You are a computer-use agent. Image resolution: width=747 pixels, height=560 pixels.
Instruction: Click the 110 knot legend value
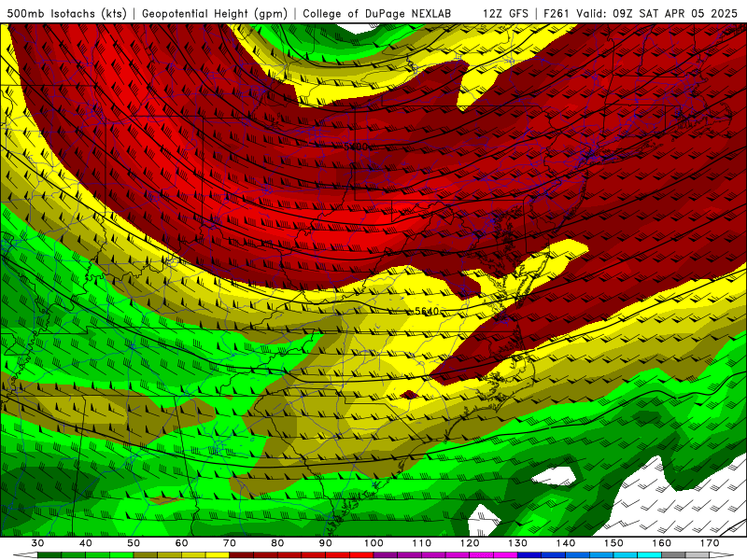coord(422,543)
